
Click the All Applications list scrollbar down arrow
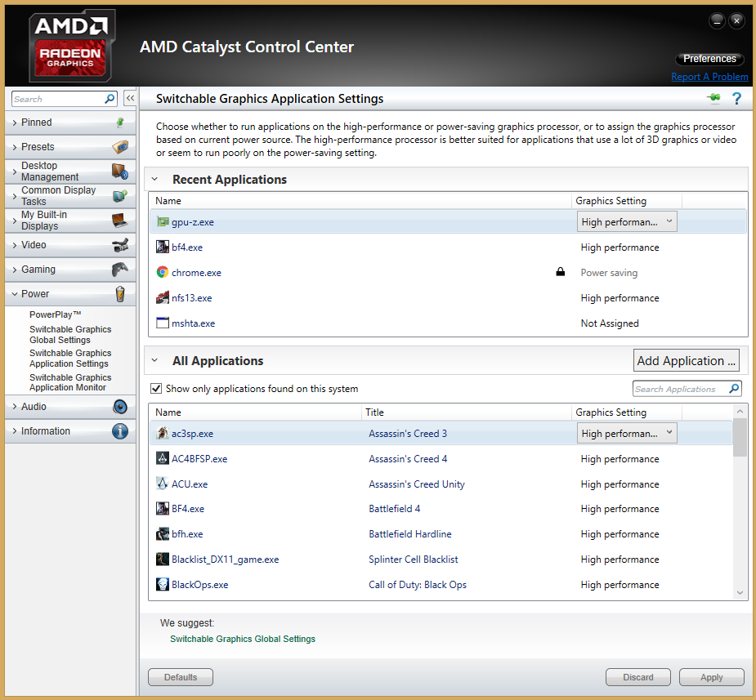740,593
